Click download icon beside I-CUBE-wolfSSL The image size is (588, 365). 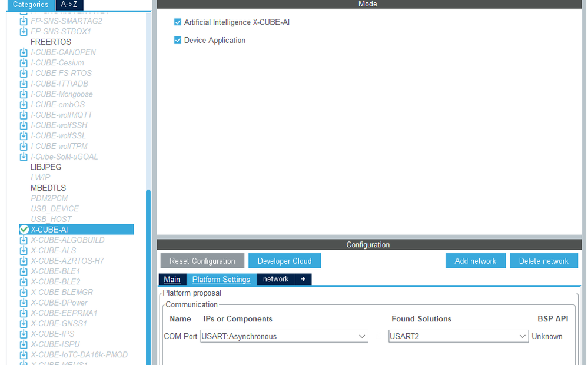pyautogui.click(x=24, y=136)
